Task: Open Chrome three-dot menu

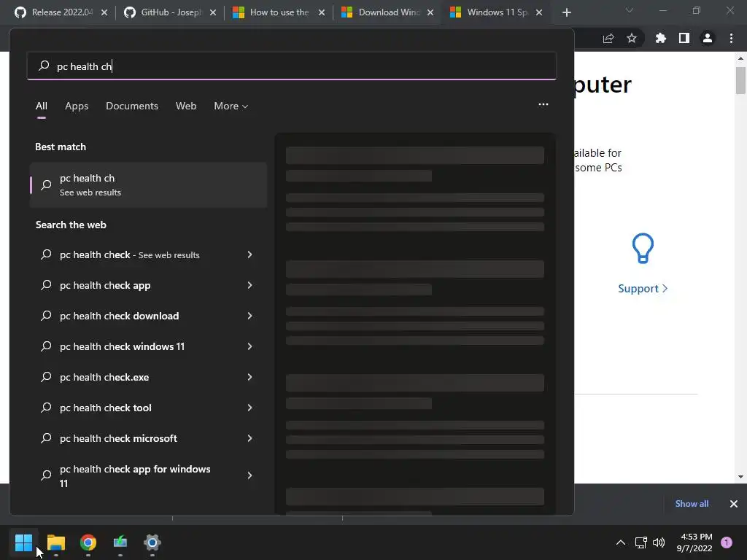Action: pyautogui.click(x=731, y=38)
